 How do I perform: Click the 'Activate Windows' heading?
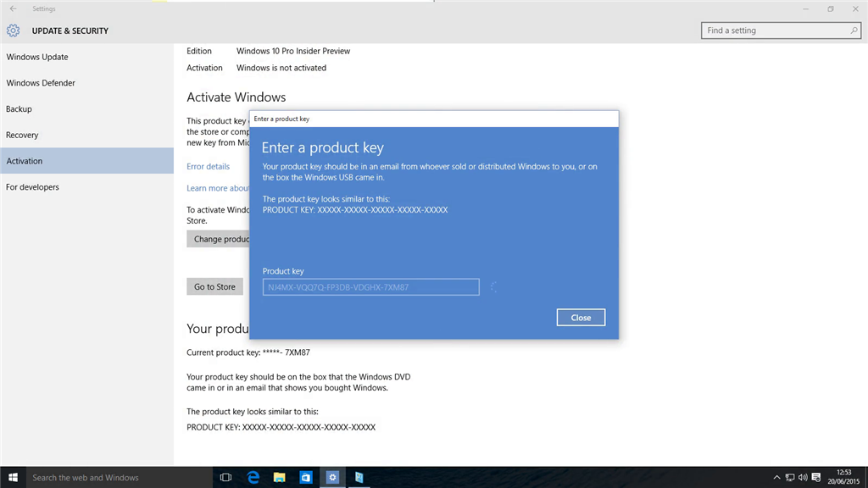click(236, 97)
